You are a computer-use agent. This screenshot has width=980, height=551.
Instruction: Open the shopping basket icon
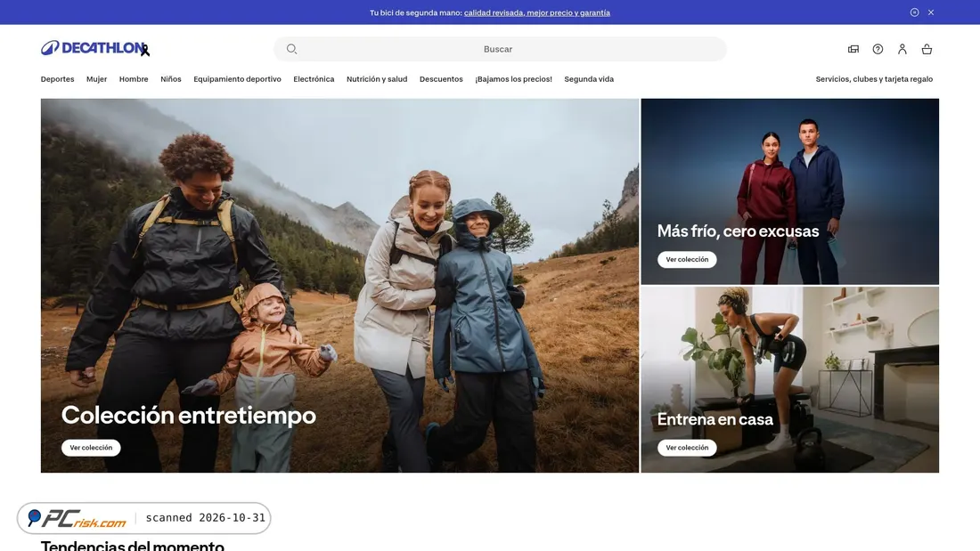click(x=927, y=49)
